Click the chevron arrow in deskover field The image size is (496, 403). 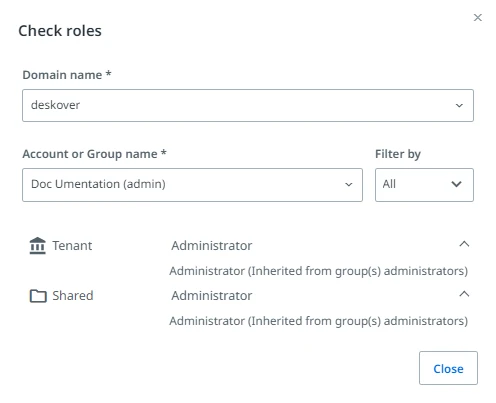point(459,106)
